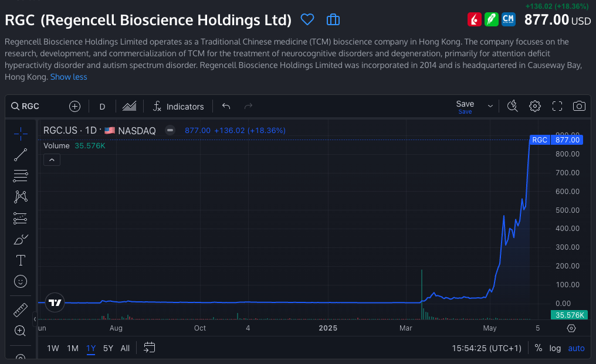The height and width of the screenshot is (364, 596).
Task: Open the D interval dropdown
Action: click(102, 107)
